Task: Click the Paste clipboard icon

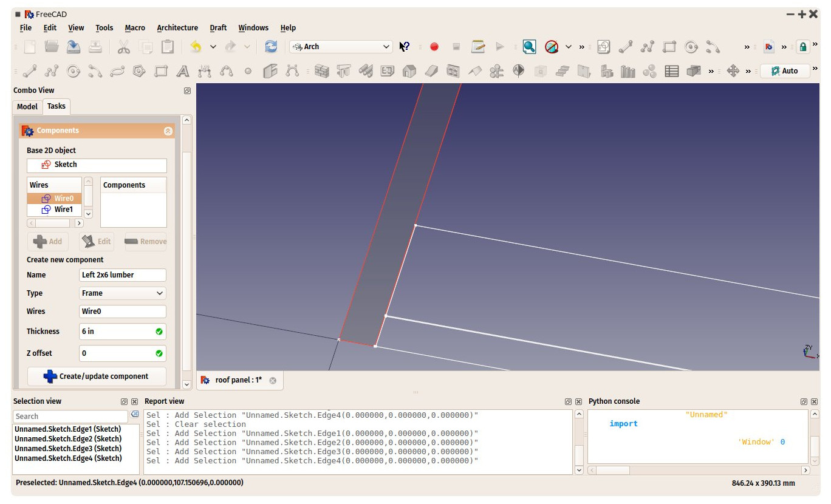Action: coord(168,47)
